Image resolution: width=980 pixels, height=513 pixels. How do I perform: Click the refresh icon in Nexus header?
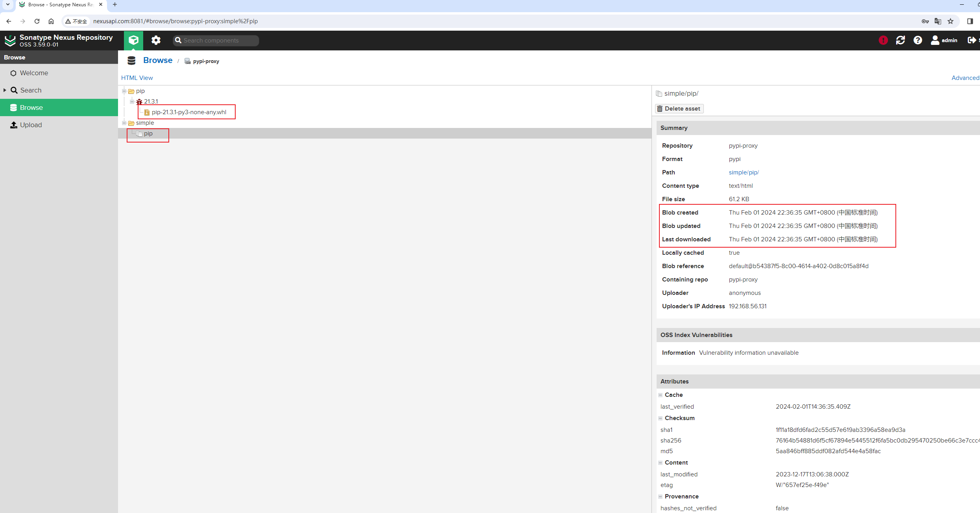901,40
